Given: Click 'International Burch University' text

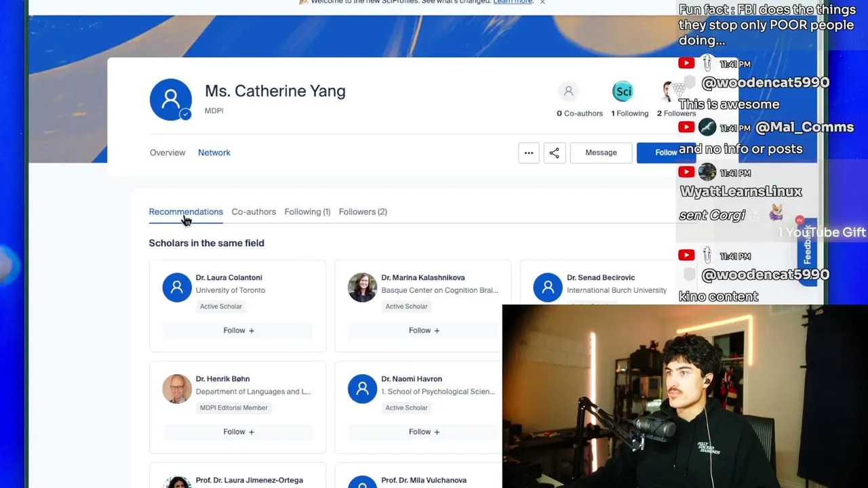Looking at the screenshot, I should (x=616, y=290).
